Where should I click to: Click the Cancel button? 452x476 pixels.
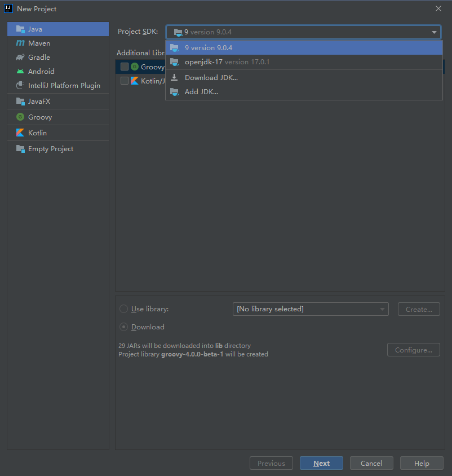[371, 463]
